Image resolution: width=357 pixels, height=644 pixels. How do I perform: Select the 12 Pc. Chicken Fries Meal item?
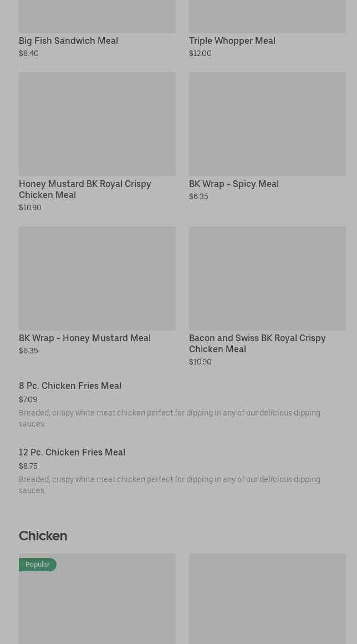72,453
